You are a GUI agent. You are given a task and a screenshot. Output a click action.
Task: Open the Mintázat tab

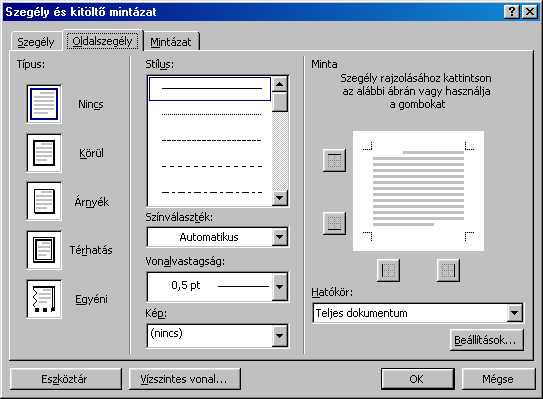click(171, 42)
